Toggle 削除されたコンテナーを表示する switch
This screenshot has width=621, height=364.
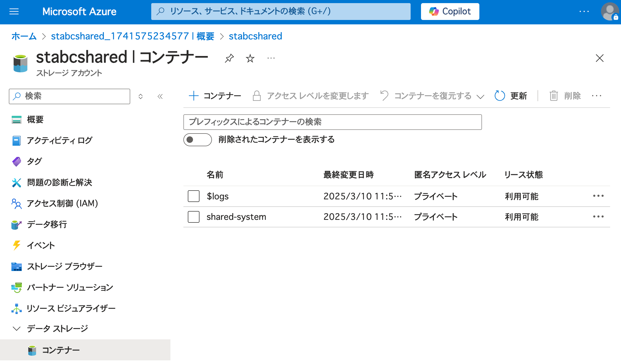pos(197,140)
